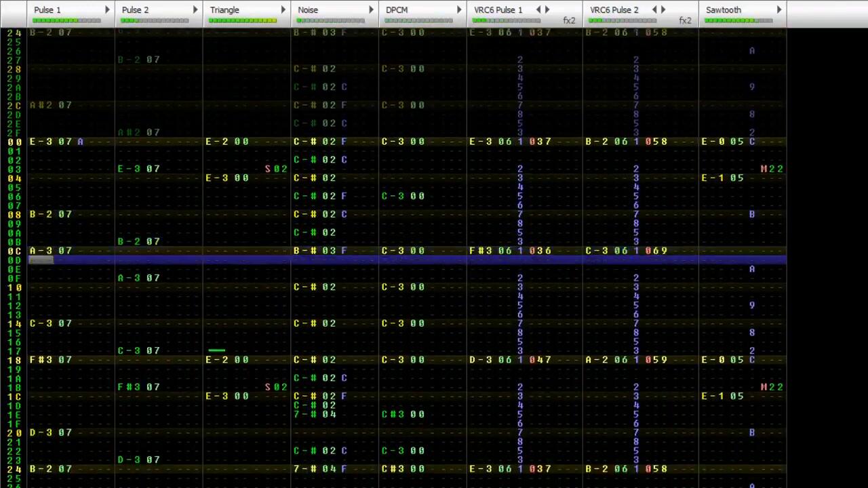Expand Noise channel effect columns
The height and width of the screenshot is (488, 868).
371,10
